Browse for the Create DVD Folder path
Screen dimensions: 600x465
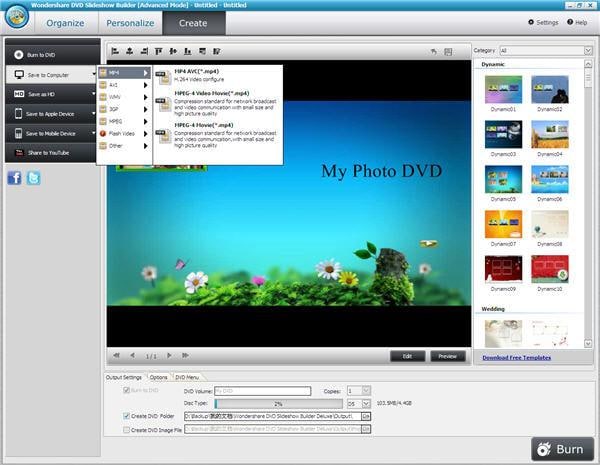(366, 416)
